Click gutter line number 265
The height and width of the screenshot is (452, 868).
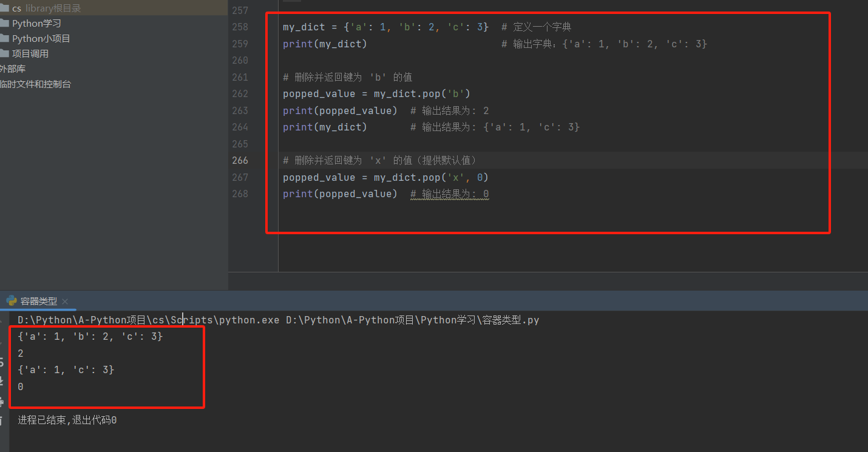(x=240, y=144)
